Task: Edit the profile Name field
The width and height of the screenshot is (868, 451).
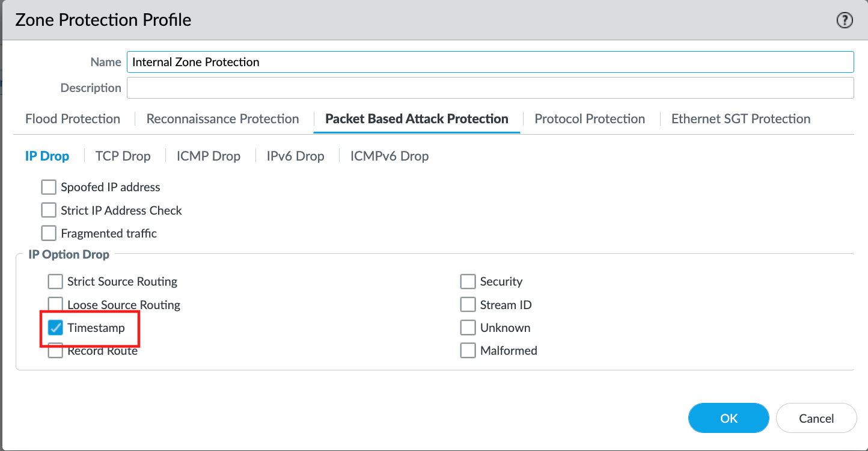Action: coord(490,62)
